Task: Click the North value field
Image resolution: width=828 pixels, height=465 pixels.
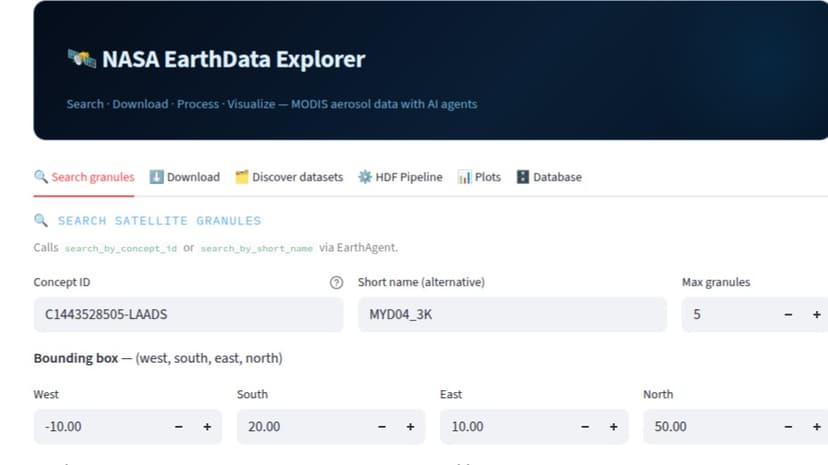Action: coord(709,426)
